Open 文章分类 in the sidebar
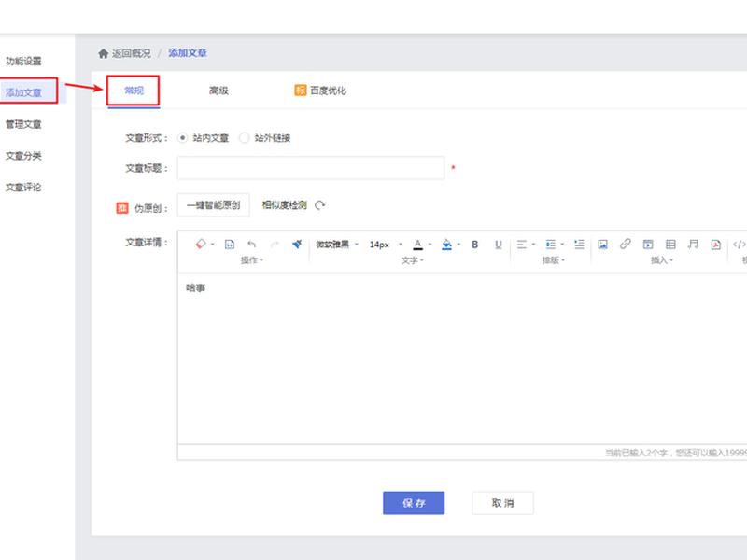Image resolution: width=747 pixels, height=560 pixels. click(23, 156)
